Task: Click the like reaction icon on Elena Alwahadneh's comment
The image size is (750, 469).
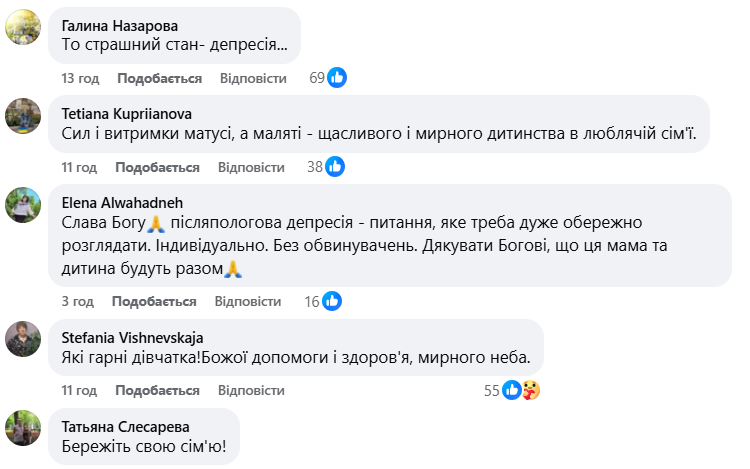Action: (332, 301)
